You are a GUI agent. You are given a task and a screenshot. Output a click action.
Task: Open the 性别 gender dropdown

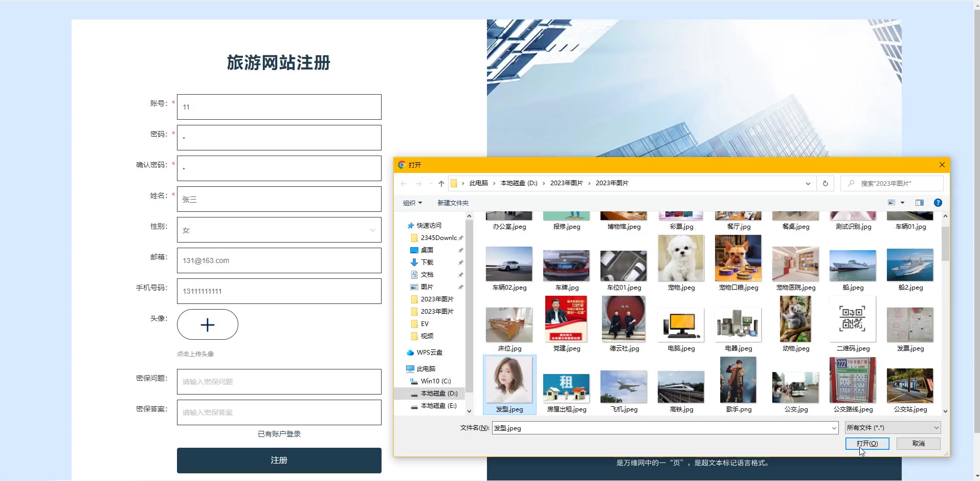coord(279,230)
